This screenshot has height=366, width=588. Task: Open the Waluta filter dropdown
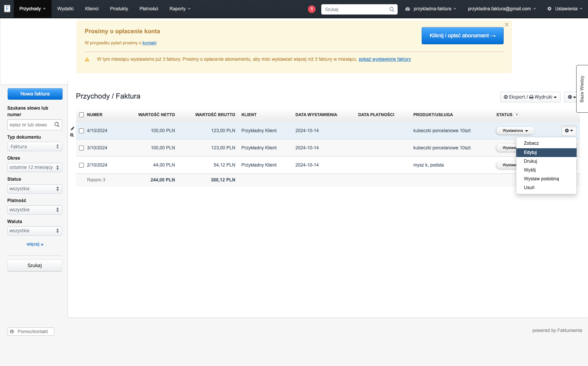point(35,231)
